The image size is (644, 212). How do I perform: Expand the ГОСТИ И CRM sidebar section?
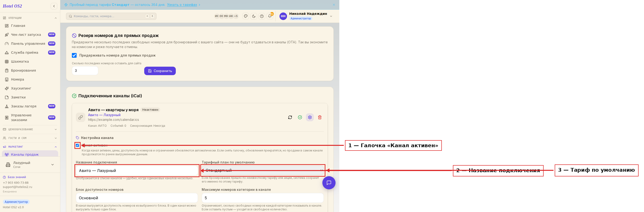[30, 138]
